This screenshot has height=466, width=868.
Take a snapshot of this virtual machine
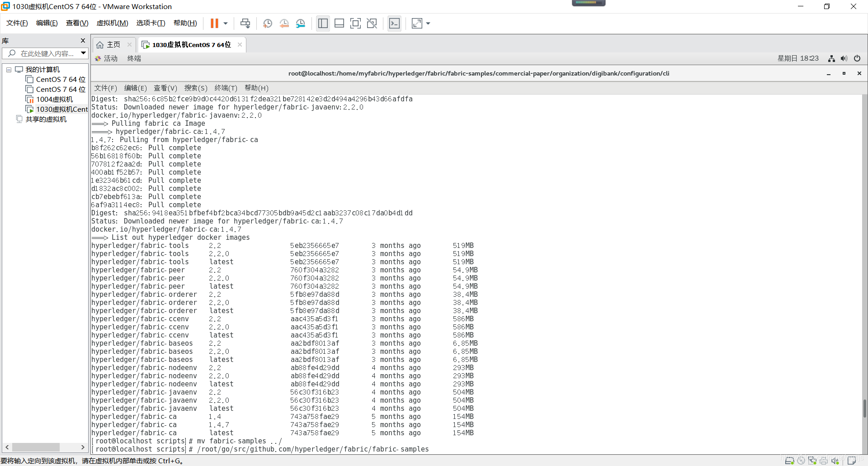click(268, 24)
